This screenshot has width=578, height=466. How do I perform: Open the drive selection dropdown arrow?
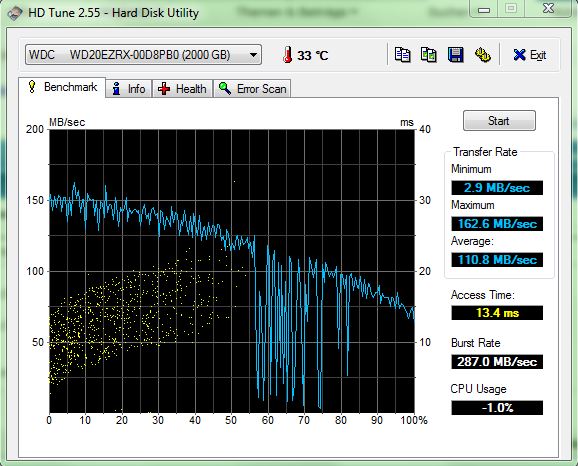[x=253, y=55]
